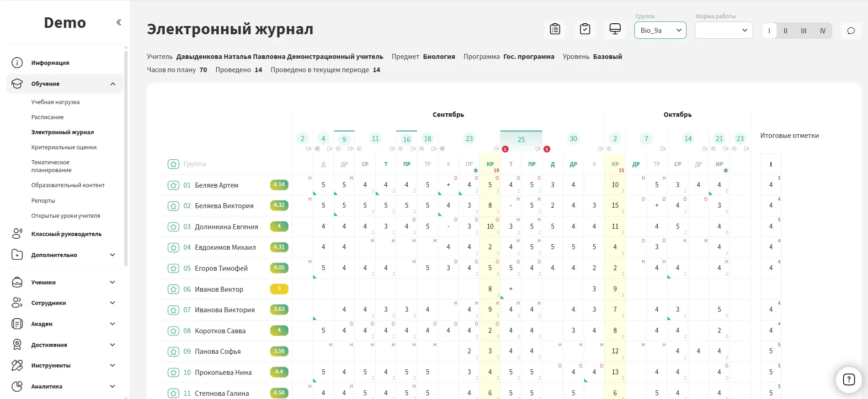Click the date 25 column header

click(x=521, y=139)
